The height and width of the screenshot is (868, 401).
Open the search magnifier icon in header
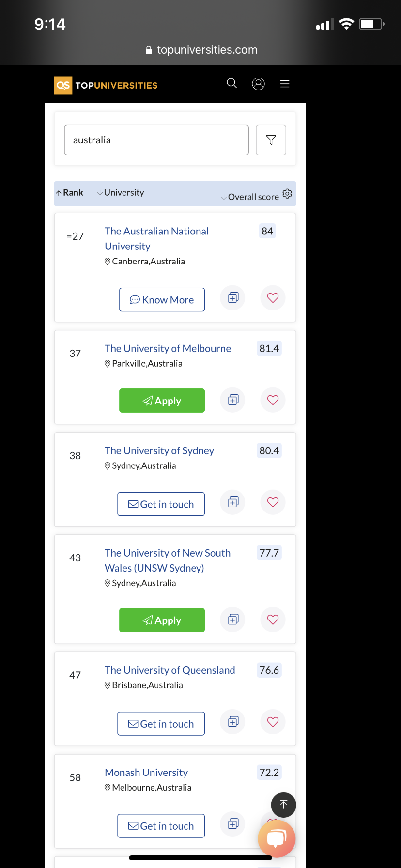(x=232, y=83)
